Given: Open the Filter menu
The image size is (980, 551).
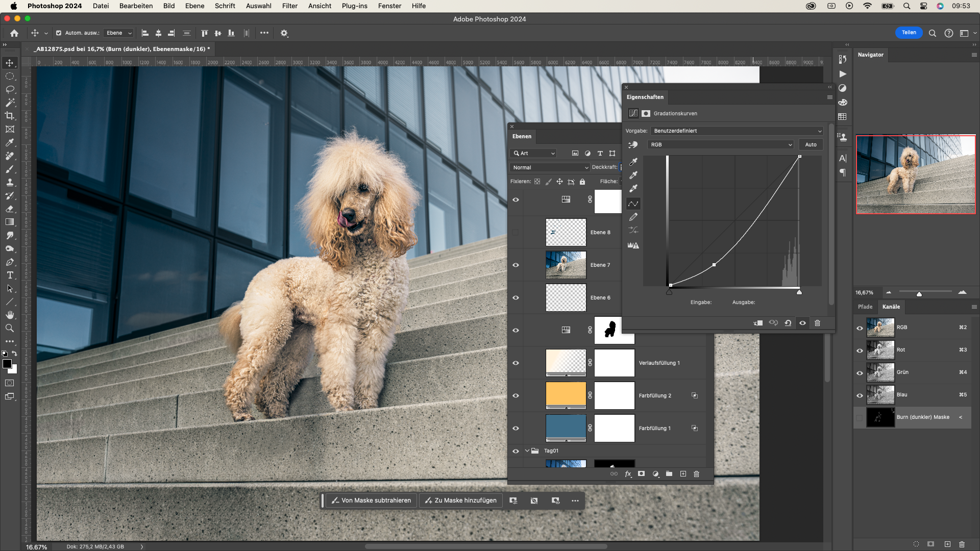Looking at the screenshot, I should [289, 6].
